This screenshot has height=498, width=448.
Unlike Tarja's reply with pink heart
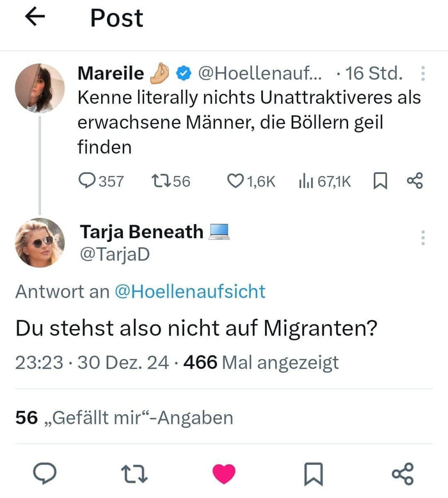tap(223, 474)
